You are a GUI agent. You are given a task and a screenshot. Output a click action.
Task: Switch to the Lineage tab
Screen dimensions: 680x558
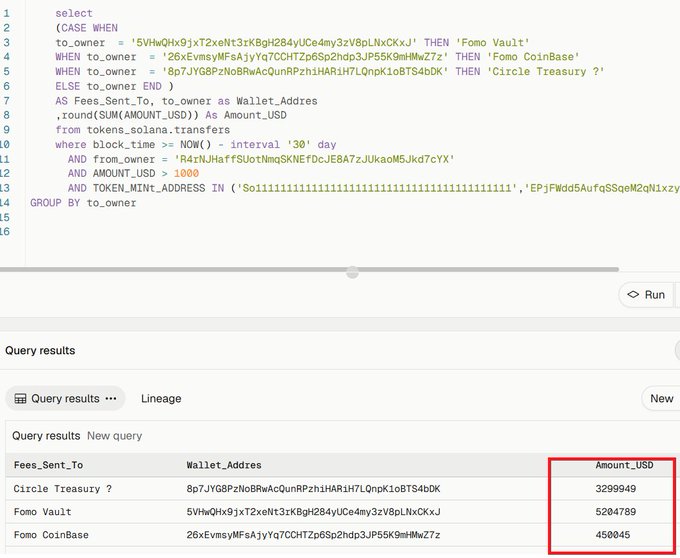coord(161,398)
